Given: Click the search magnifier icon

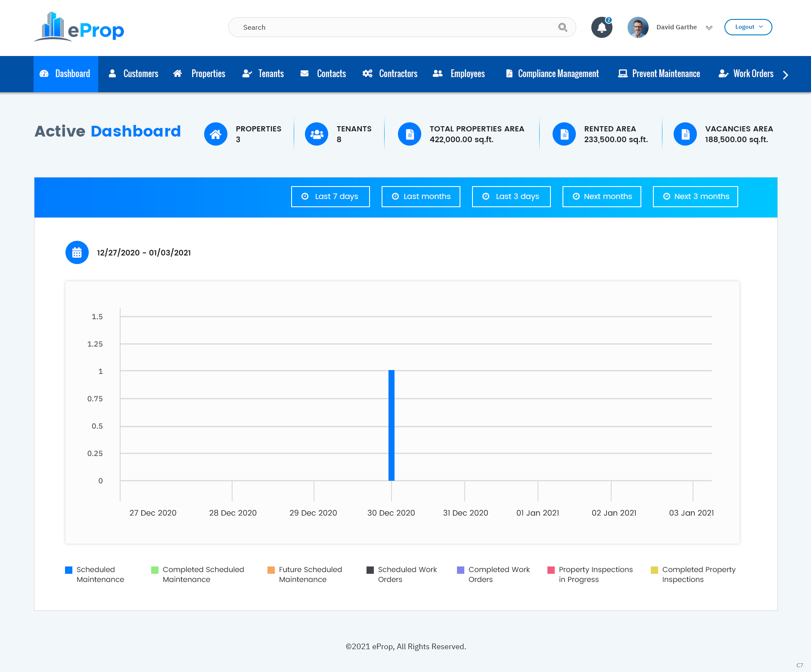Looking at the screenshot, I should pos(562,27).
